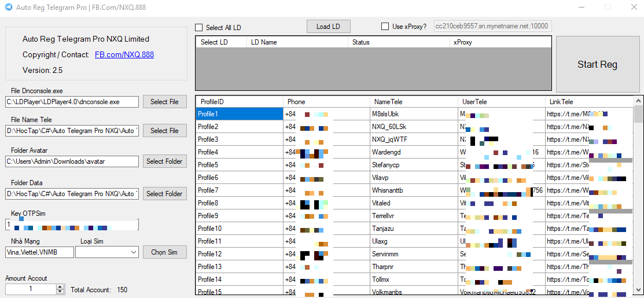This screenshot has width=644, height=298.
Task: Click Select File for Dnconsole.exe
Action: (x=164, y=102)
